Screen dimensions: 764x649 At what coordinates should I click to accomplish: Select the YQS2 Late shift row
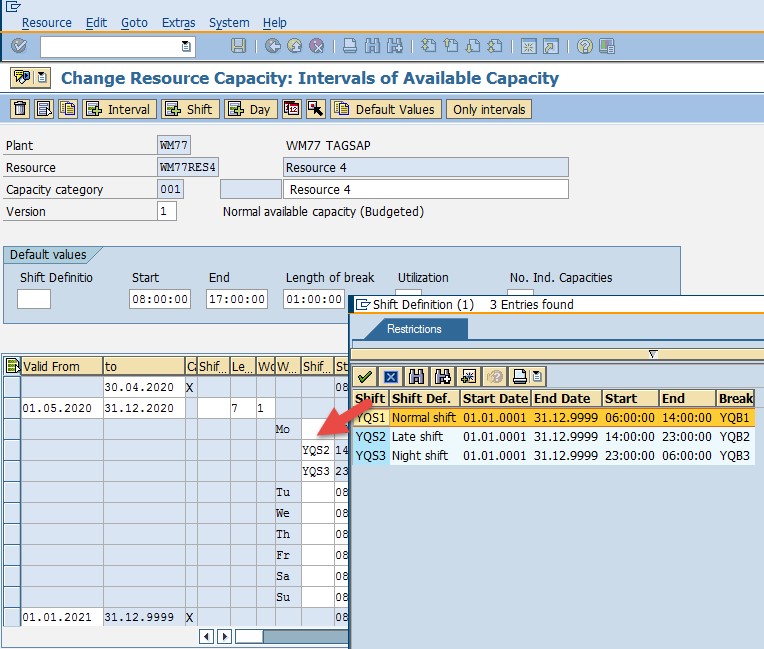[x=554, y=437]
